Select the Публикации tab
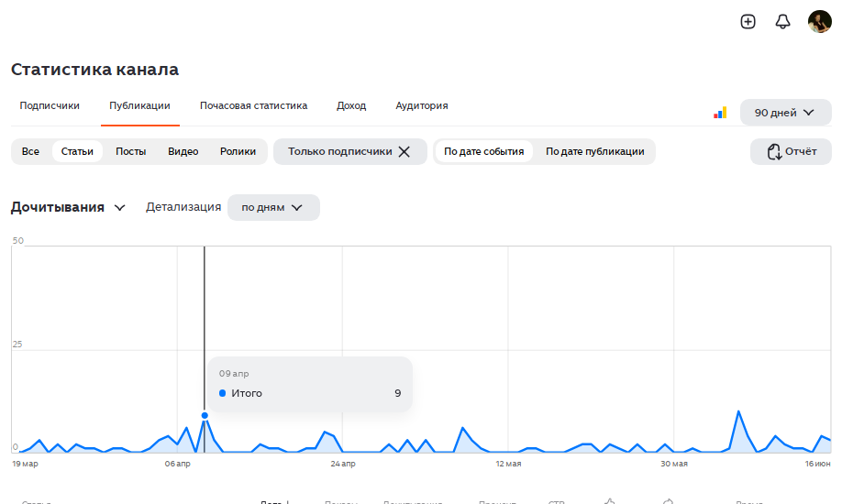Image resolution: width=853 pixels, height=504 pixels. coord(139,105)
